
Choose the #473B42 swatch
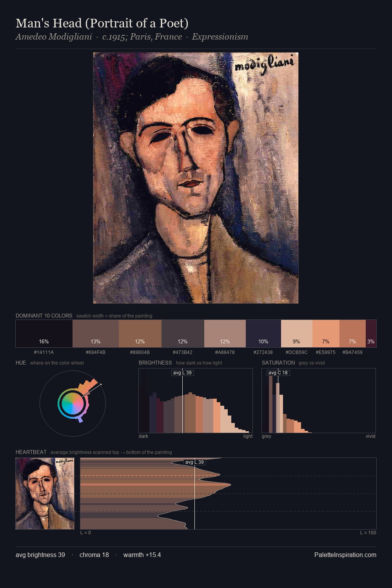point(183,334)
